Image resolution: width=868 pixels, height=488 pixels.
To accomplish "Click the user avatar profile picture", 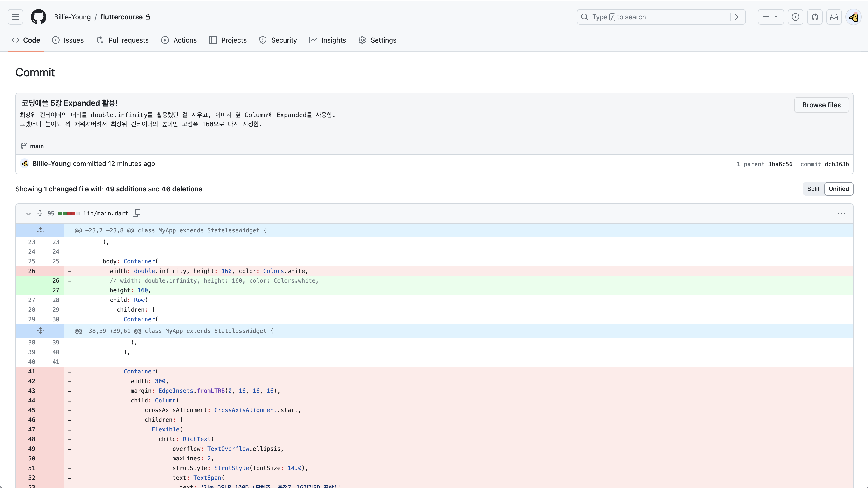I will coord(853,17).
